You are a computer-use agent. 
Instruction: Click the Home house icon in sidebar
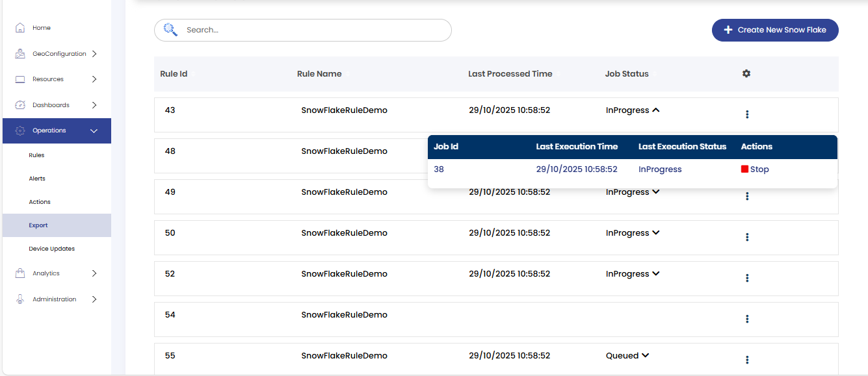click(x=20, y=28)
